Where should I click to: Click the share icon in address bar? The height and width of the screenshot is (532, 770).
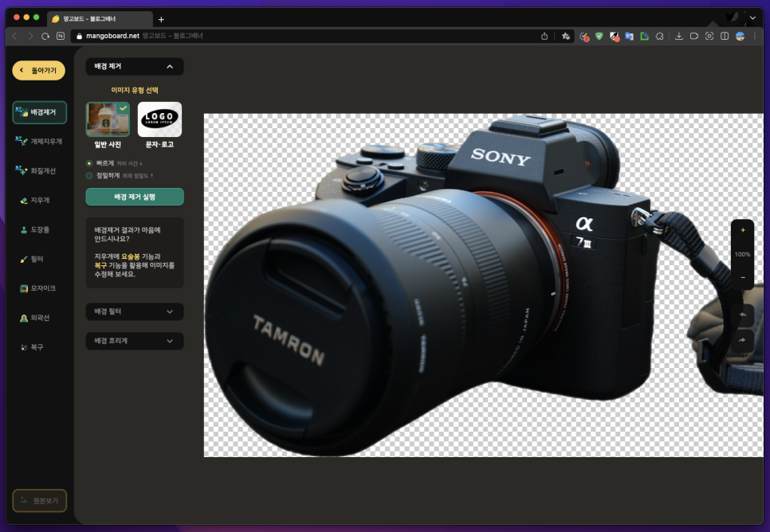(544, 36)
